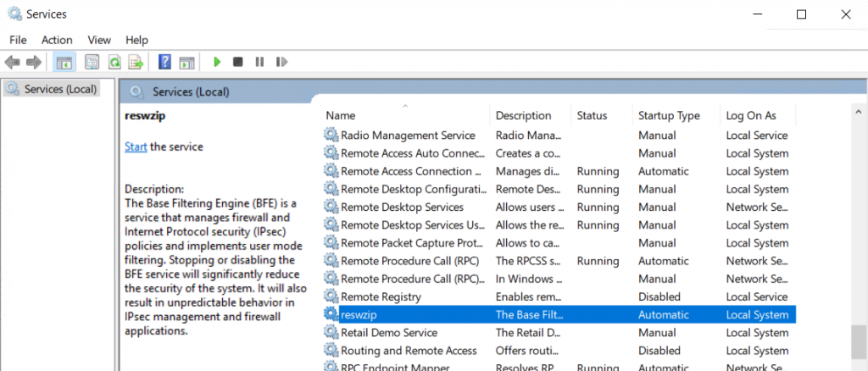Screen dimensions: 868x371
Task: Click 'The Retail D...' description cell
Action: 529,332
